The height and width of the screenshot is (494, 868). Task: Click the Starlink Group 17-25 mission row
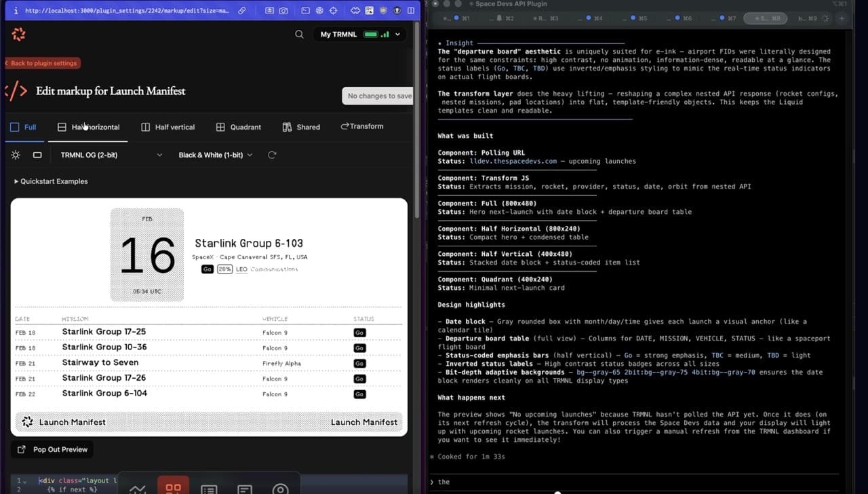208,332
